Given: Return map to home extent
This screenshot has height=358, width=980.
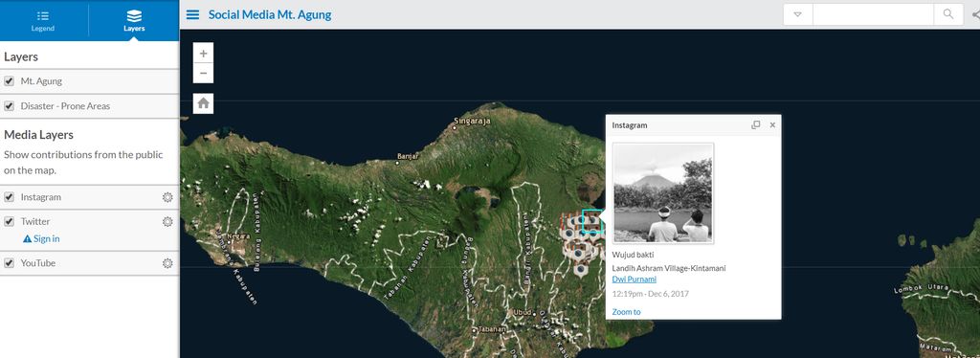Looking at the screenshot, I should (x=203, y=103).
